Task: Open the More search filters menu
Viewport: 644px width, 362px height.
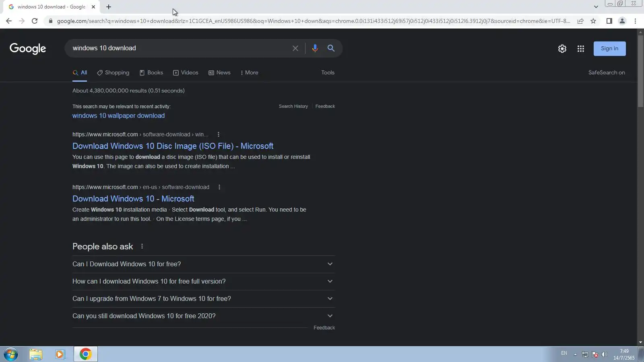Action: coord(249,73)
